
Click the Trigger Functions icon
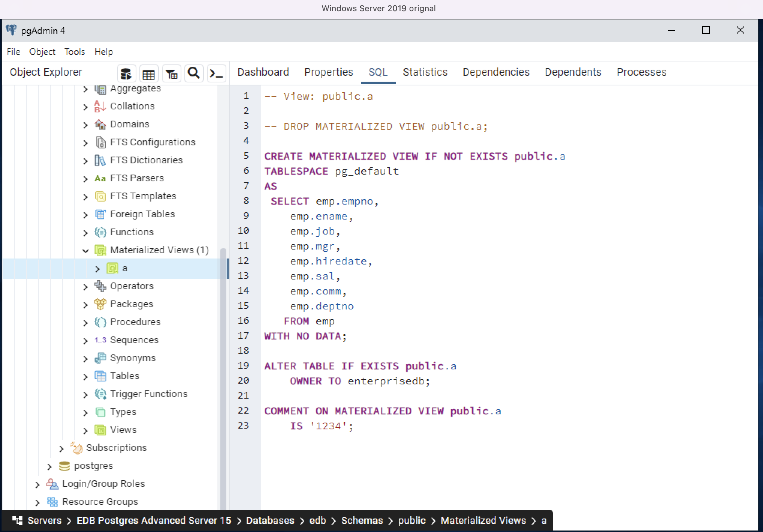(x=100, y=394)
